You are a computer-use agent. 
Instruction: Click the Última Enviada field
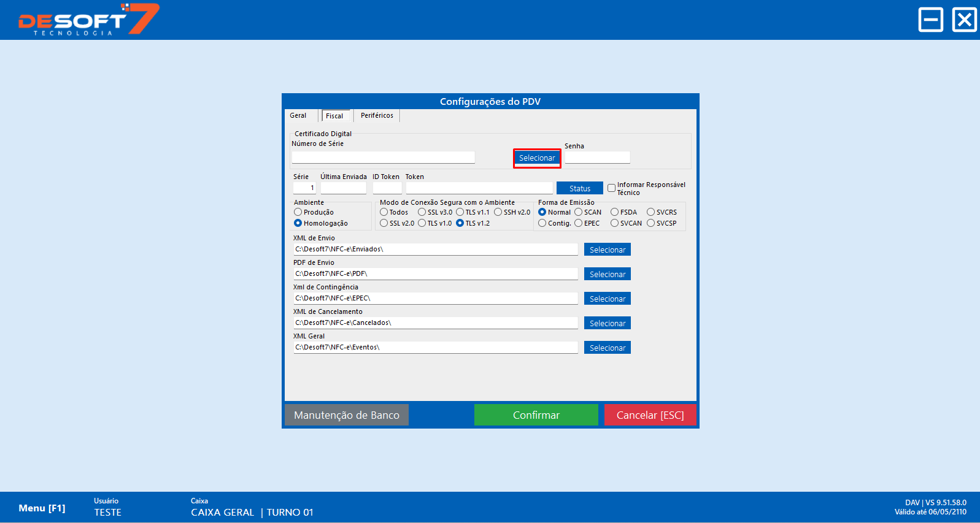(343, 188)
